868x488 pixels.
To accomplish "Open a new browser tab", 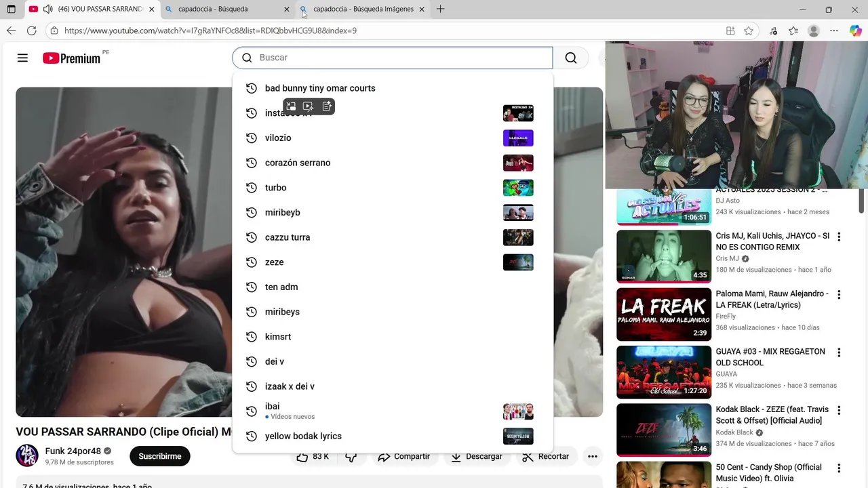I will click(441, 9).
